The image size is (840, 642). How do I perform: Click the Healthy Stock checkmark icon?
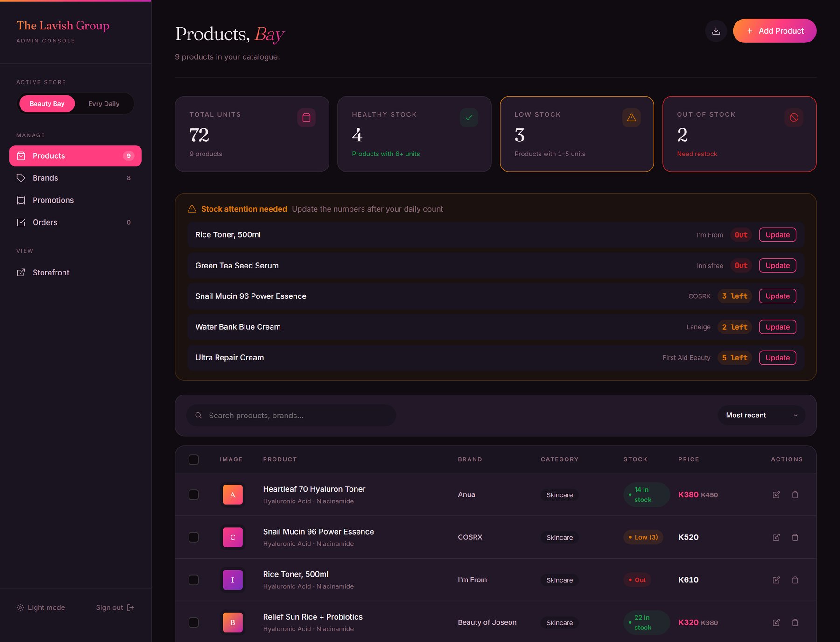coord(469,118)
